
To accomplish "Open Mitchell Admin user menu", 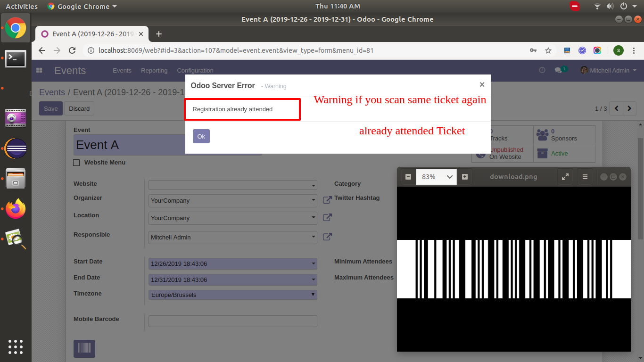I will click(x=608, y=70).
